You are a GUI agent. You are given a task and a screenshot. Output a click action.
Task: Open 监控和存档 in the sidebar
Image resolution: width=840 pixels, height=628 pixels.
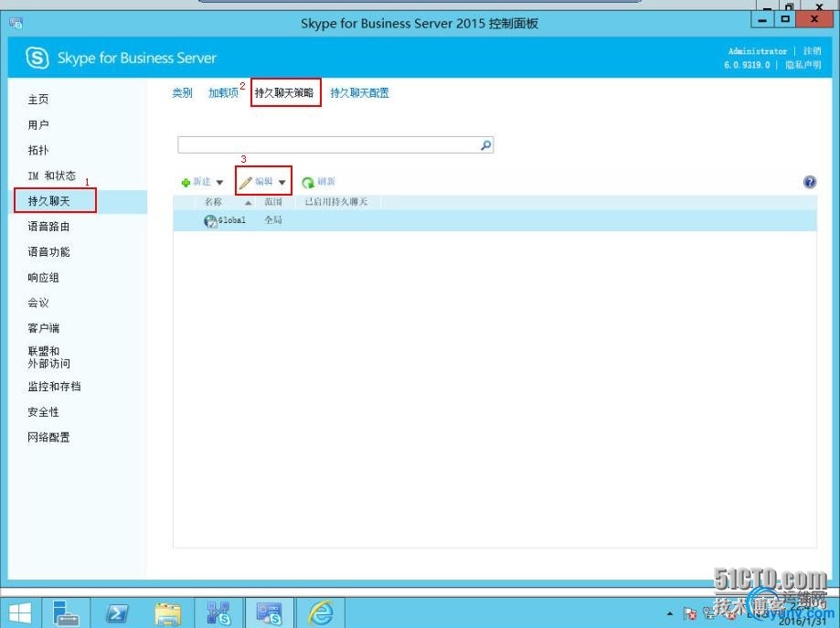(54, 387)
